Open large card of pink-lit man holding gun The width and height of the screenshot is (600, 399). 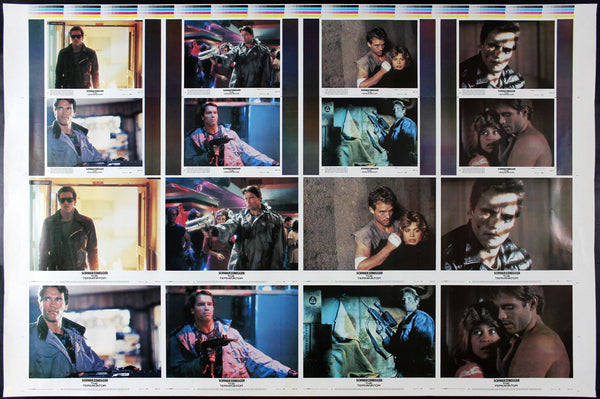[232, 332]
